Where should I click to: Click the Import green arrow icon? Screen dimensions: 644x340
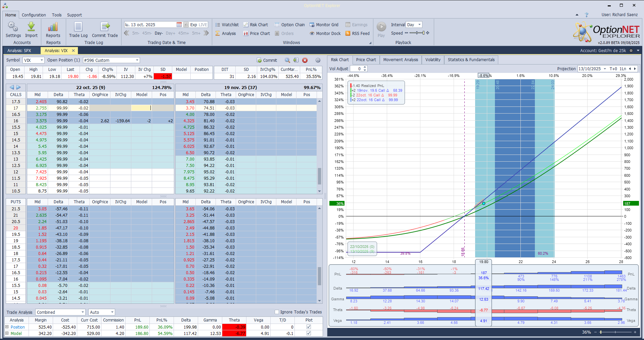pos(31,27)
